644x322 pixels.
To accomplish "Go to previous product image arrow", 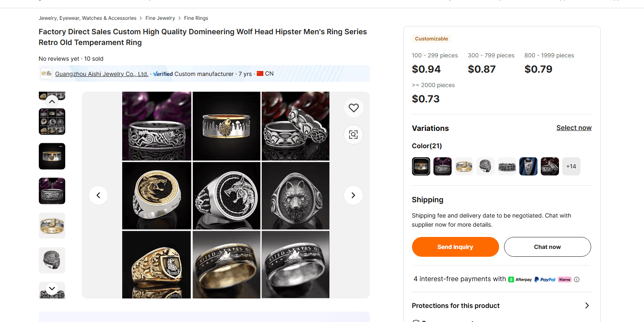I will 98,195.
